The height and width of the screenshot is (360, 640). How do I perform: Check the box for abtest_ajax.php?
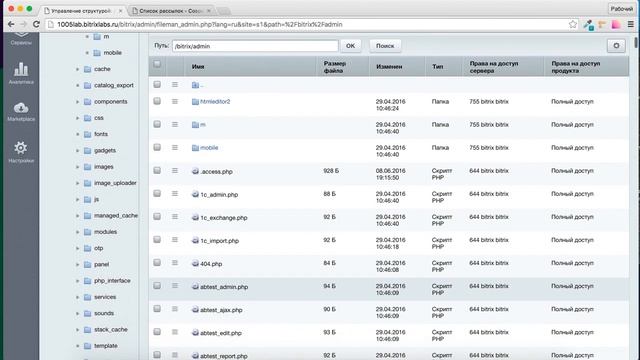[x=157, y=309]
